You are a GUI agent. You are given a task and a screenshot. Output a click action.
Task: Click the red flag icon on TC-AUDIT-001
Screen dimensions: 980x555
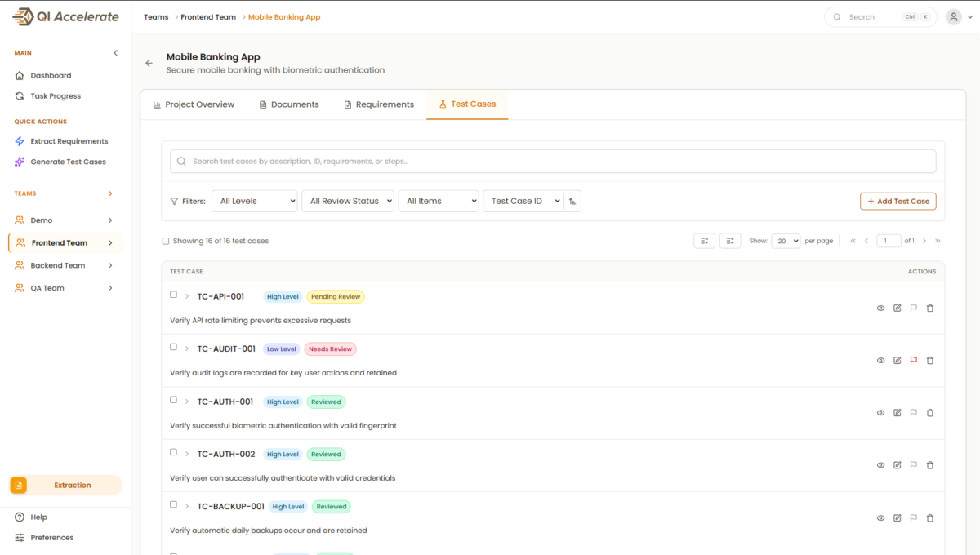pyautogui.click(x=914, y=360)
